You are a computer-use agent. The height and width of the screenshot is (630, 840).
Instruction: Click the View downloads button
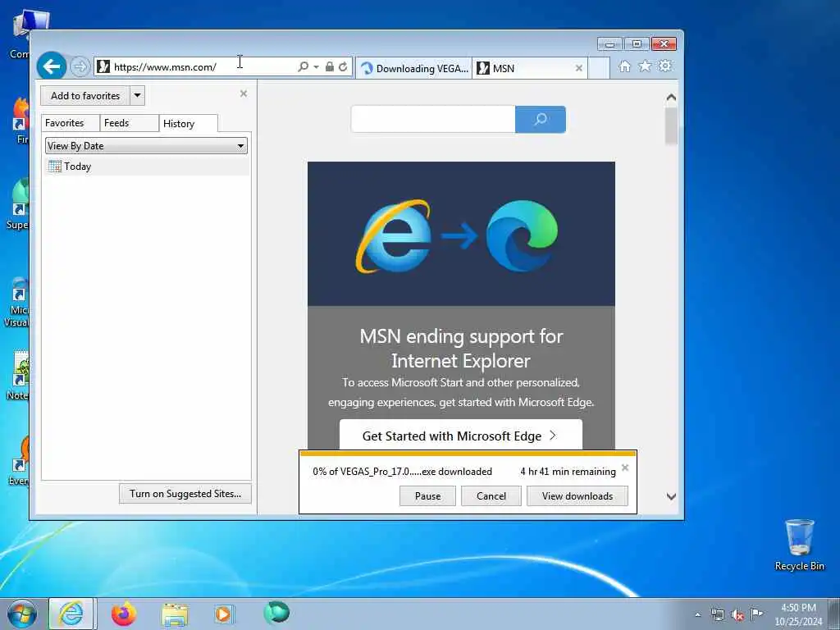[577, 496]
